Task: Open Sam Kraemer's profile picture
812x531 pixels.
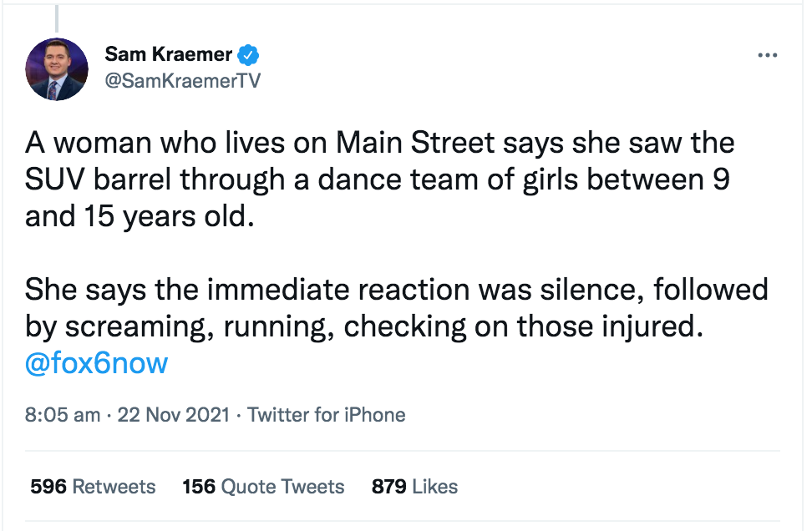Action: point(57,69)
